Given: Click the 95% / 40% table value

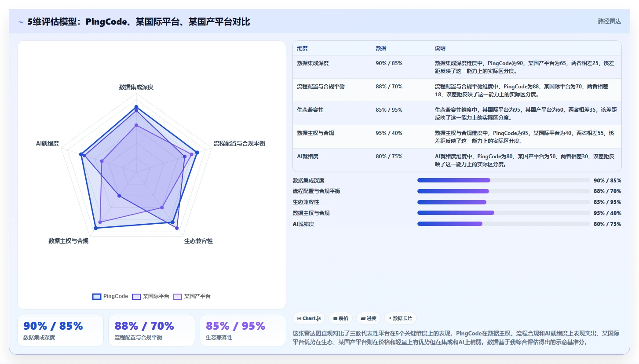Looking at the screenshot, I should (389, 133).
